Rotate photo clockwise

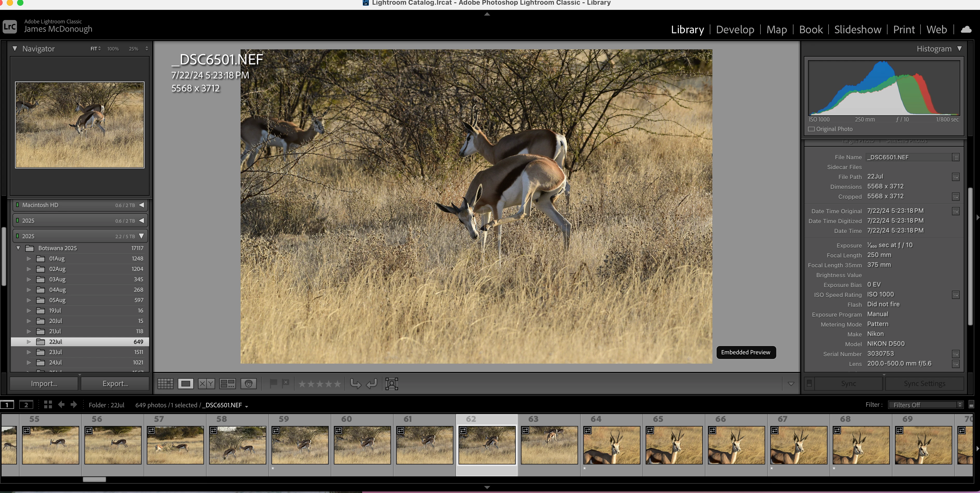click(371, 383)
